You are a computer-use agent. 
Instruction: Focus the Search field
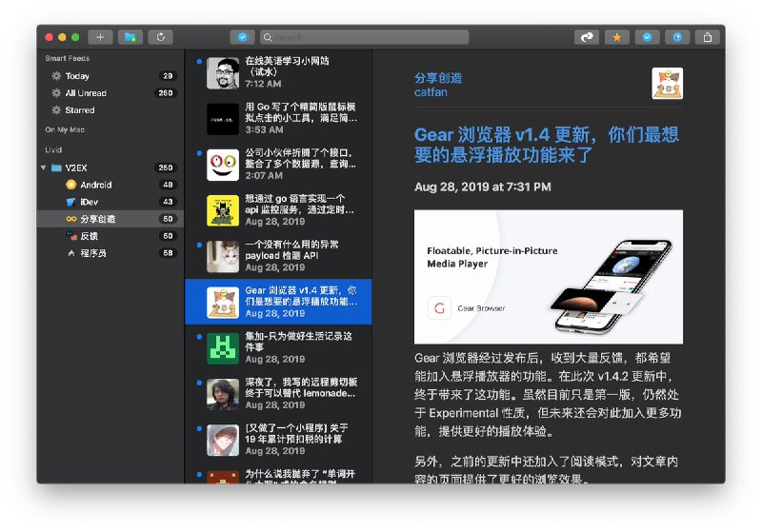367,37
